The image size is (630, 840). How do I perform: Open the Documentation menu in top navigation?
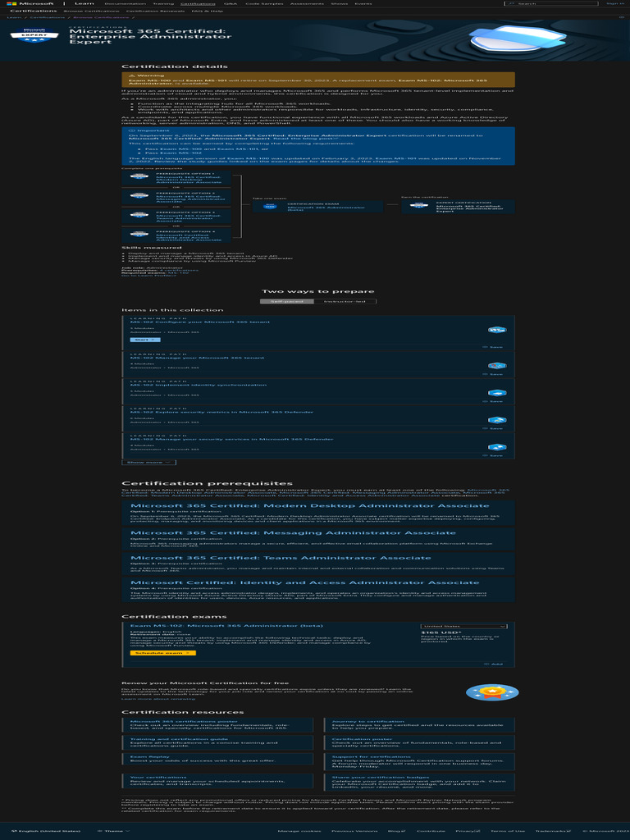click(x=125, y=4)
